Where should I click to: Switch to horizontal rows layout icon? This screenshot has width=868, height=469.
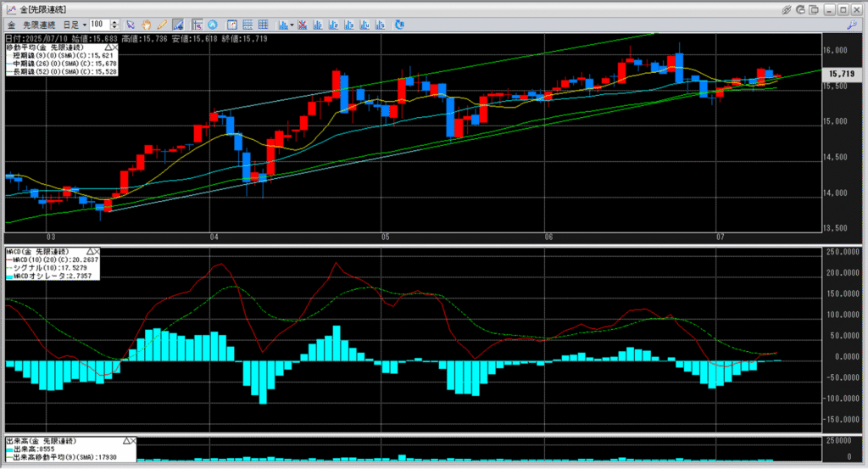coord(248,25)
